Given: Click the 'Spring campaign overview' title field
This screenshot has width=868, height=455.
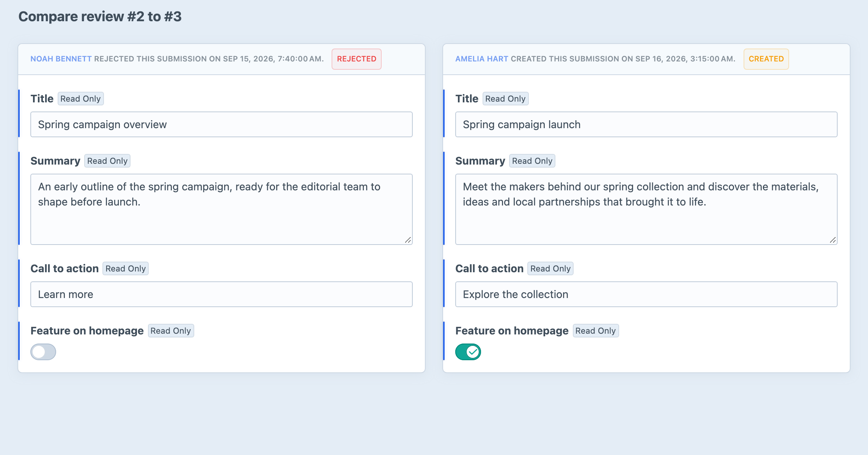Looking at the screenshot, I should tap(222, 124).
